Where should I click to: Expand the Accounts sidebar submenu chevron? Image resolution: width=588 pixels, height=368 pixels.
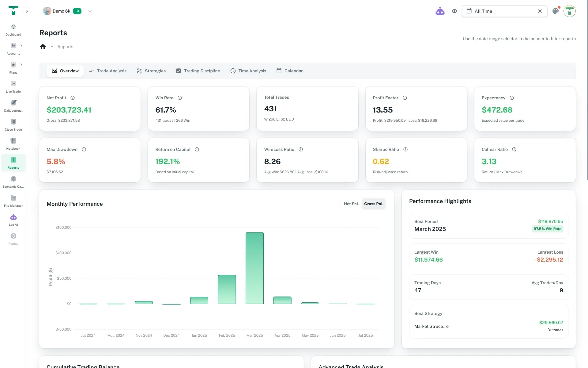(x=21, y=46)
